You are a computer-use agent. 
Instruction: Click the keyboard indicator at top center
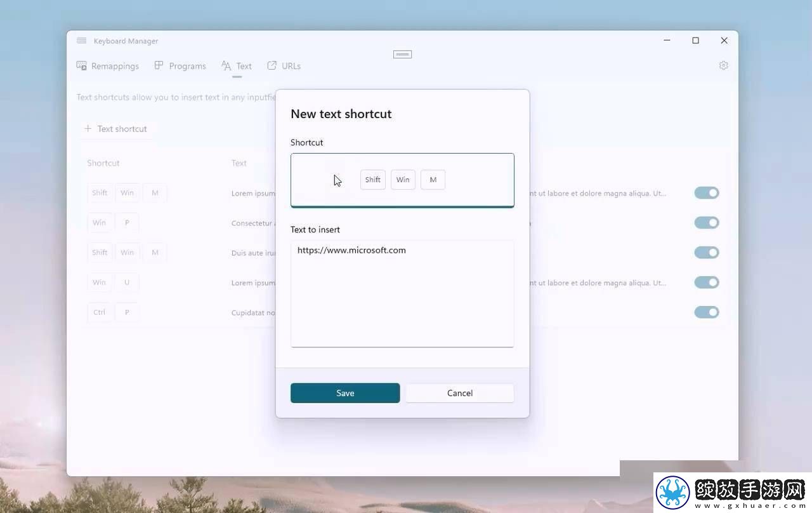coord(402,55)
